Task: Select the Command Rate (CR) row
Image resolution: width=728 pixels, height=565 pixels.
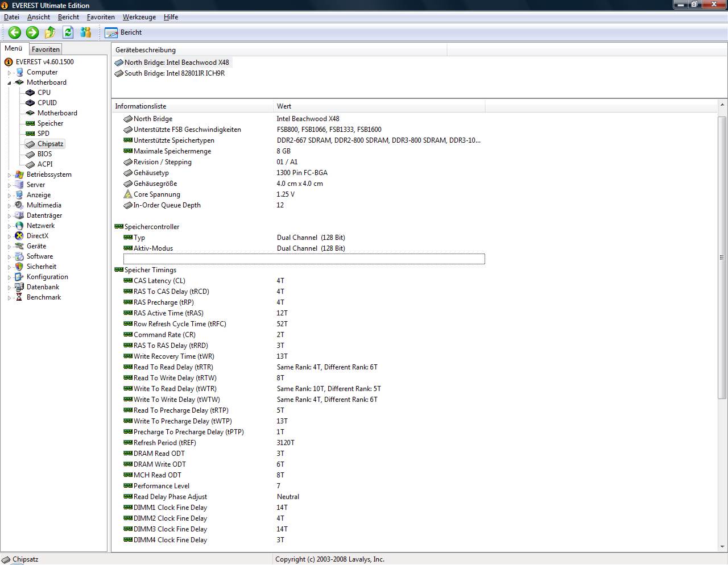Action: point(304,335)
